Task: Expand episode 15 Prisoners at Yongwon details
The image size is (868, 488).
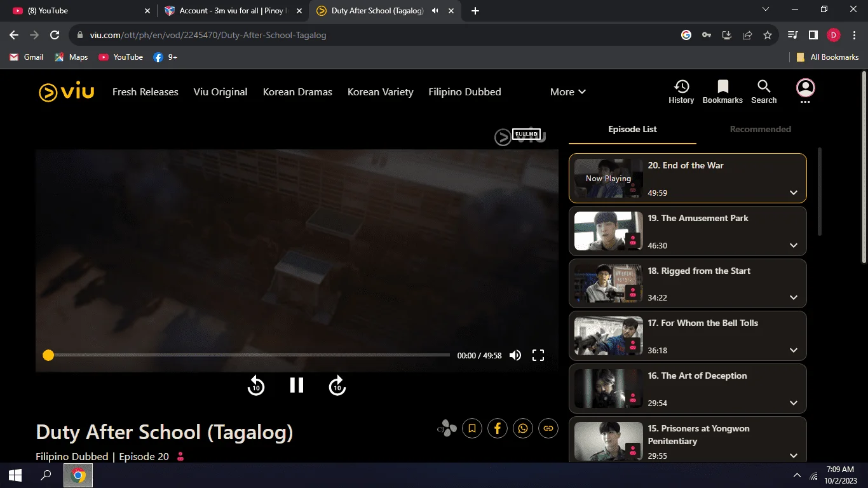Action: click(794, 456)
